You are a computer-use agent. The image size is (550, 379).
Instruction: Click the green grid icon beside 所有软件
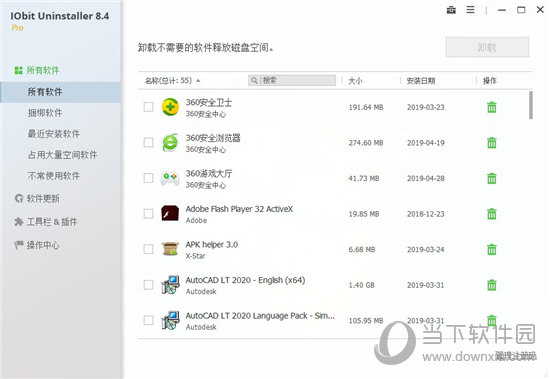point(18,70)
